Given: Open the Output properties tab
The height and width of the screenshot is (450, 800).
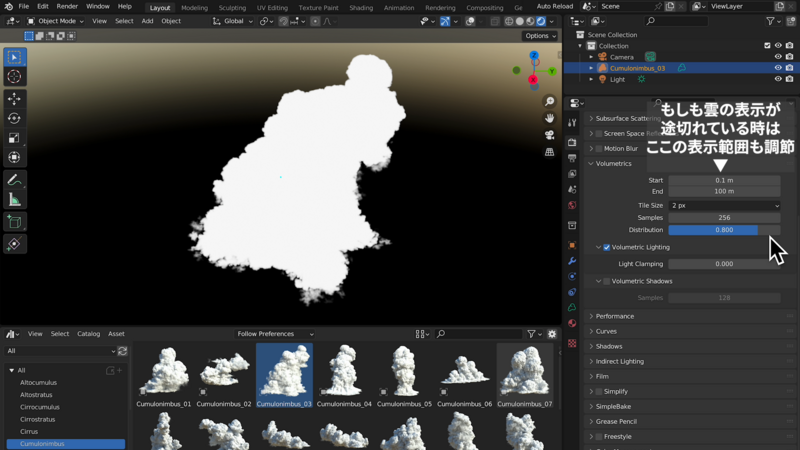Looking at the screenshot, I should click(x=572, y=158).
